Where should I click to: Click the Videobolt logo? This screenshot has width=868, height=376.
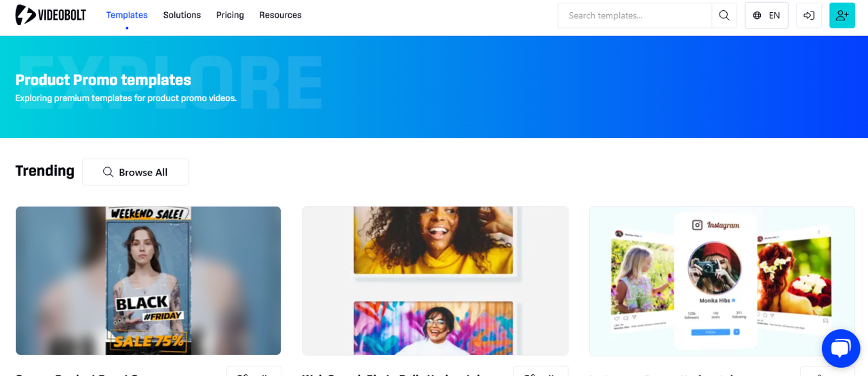51,15
